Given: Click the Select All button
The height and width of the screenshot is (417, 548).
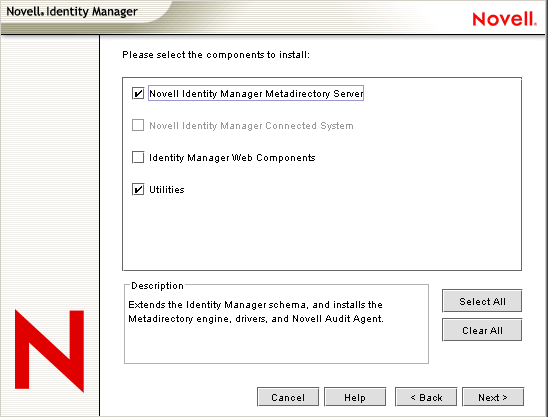Looking at the screenshot, I should click(x=482, y=301).
